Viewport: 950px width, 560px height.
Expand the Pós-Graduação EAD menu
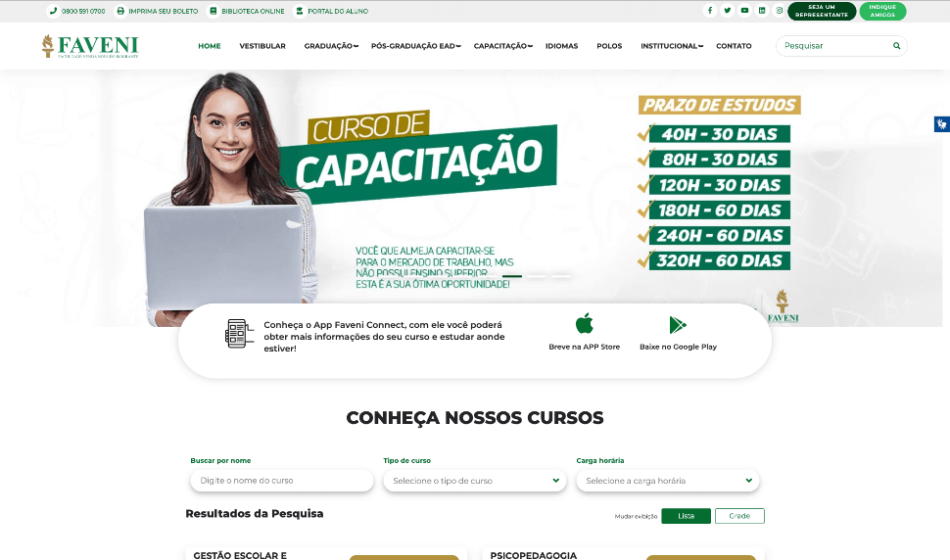tap(415, 46)
